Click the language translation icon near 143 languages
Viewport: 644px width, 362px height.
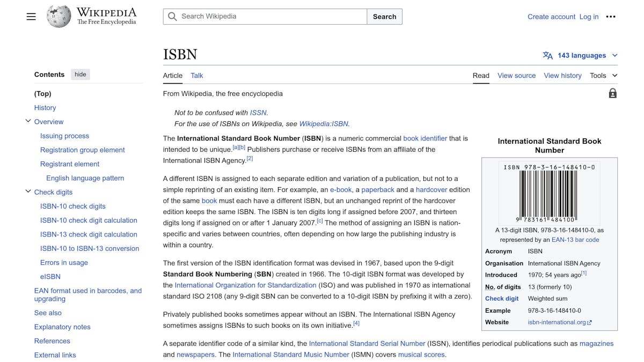[x=547, y=55]
